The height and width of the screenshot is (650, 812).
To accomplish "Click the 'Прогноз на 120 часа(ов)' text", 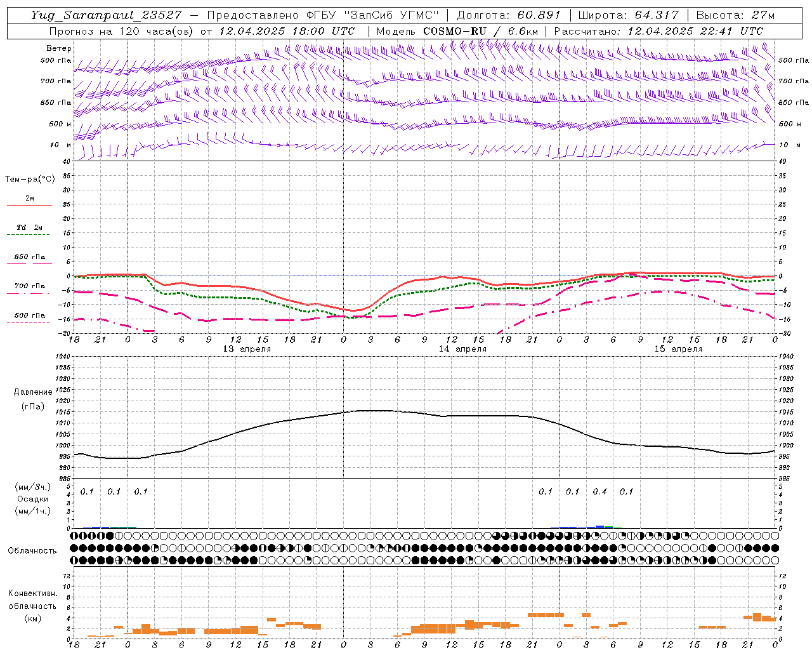I will point(122,30).
